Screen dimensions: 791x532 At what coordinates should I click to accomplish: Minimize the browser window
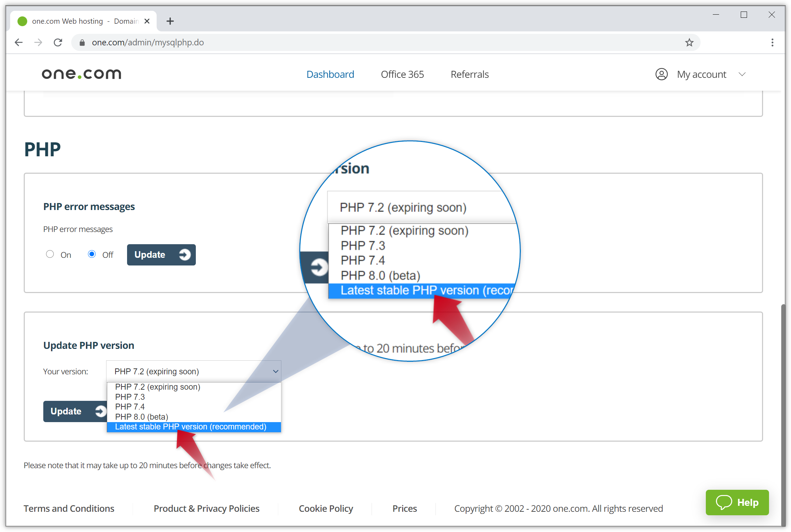[x=716, y=15]
